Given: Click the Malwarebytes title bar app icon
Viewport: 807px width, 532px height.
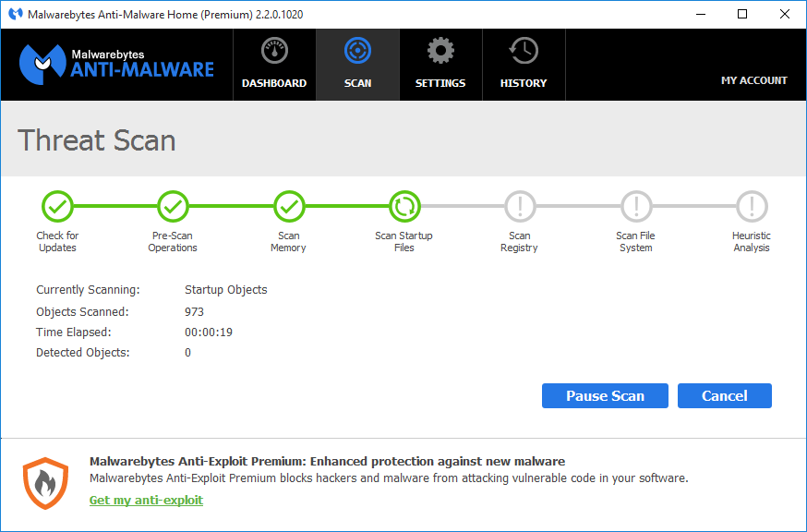Looking at the screenshot, I should [15, 15].
